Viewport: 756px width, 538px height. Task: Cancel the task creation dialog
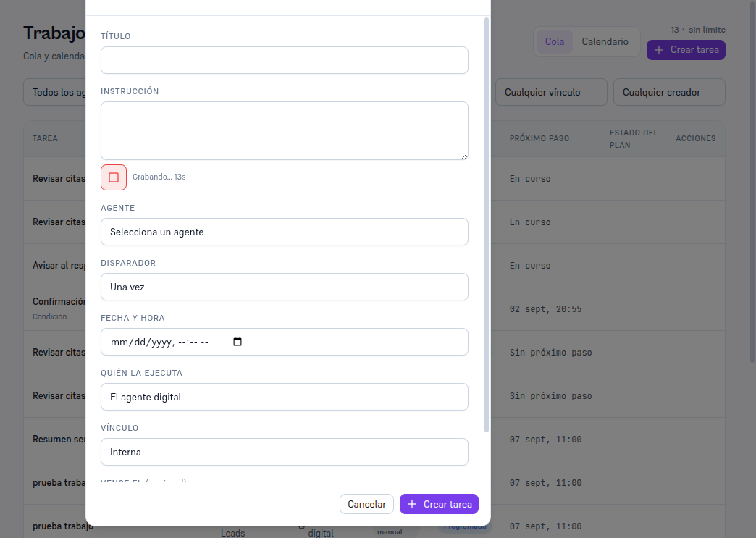pyautogui.click(x=366, y=504)
